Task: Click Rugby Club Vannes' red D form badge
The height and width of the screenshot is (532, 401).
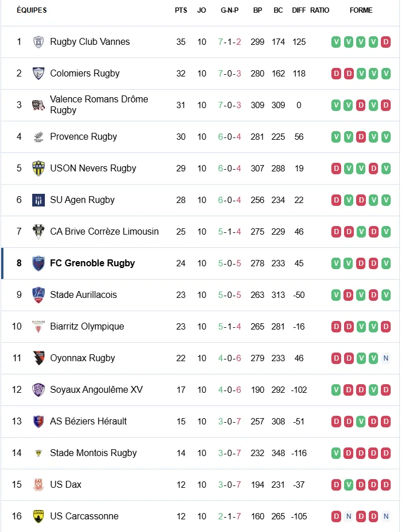Action: [386, 42]
